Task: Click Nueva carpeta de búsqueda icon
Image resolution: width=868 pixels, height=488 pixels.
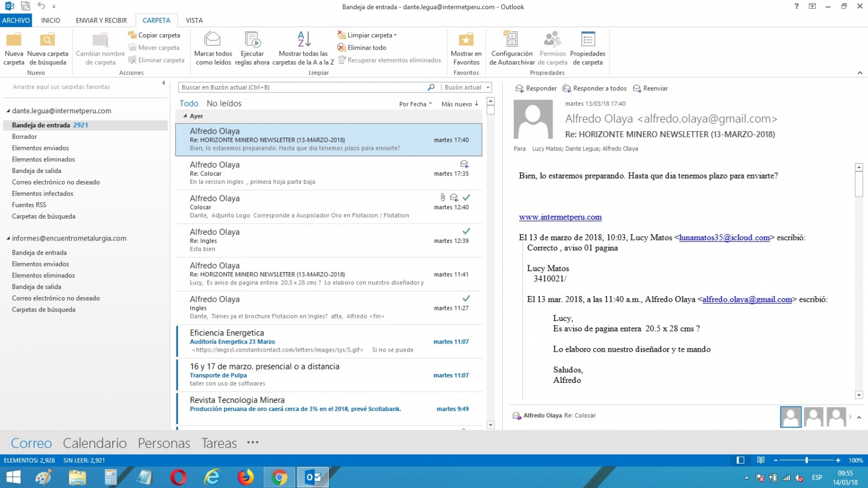Action: tap(47, 40)
